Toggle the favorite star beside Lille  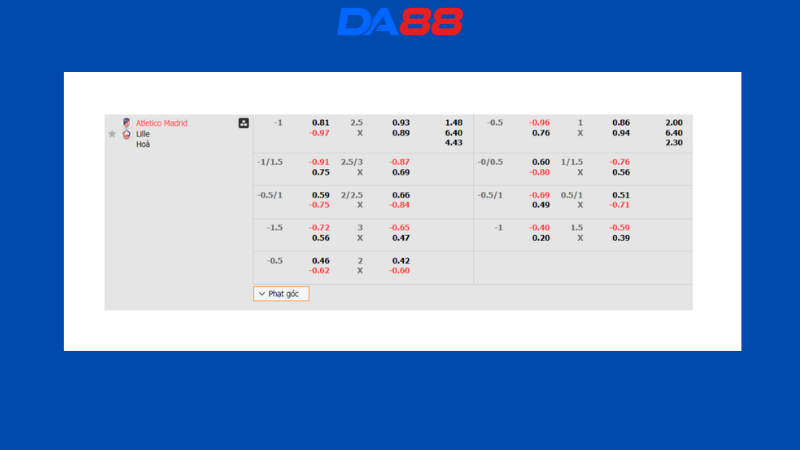pos(112,134)
